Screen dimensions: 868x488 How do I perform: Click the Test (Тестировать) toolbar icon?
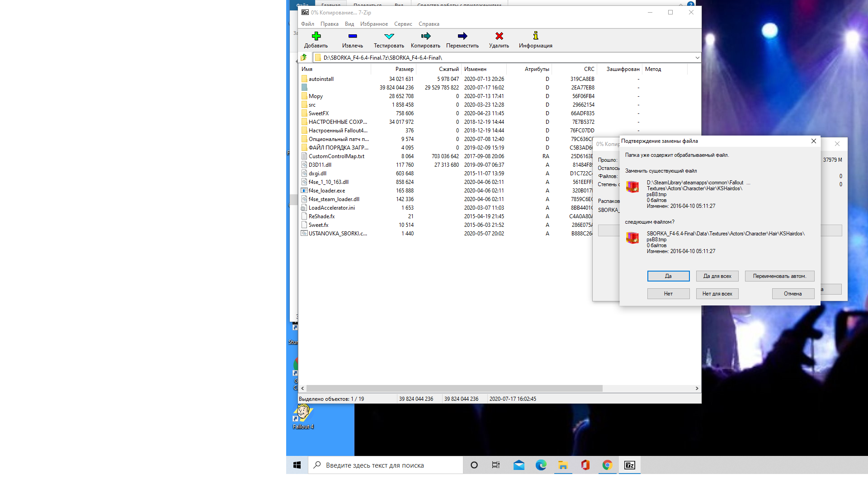click(389, 36)
